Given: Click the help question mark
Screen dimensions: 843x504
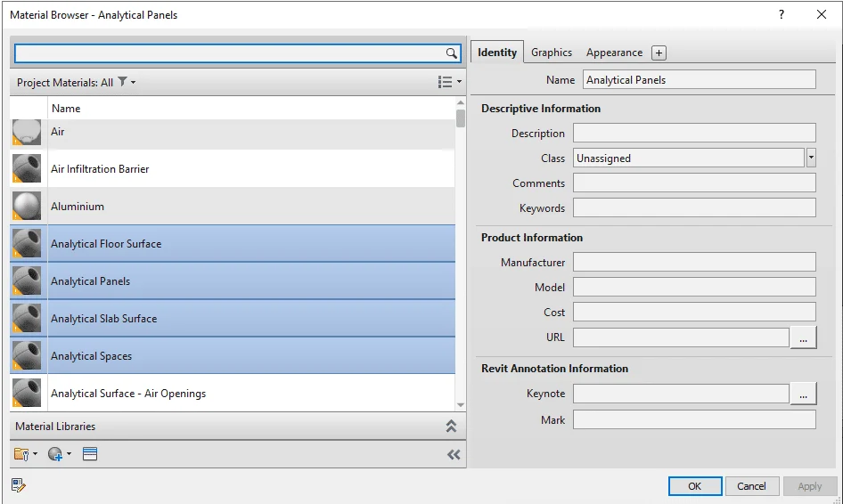Looking at the screenshot, I should (782, 14).
